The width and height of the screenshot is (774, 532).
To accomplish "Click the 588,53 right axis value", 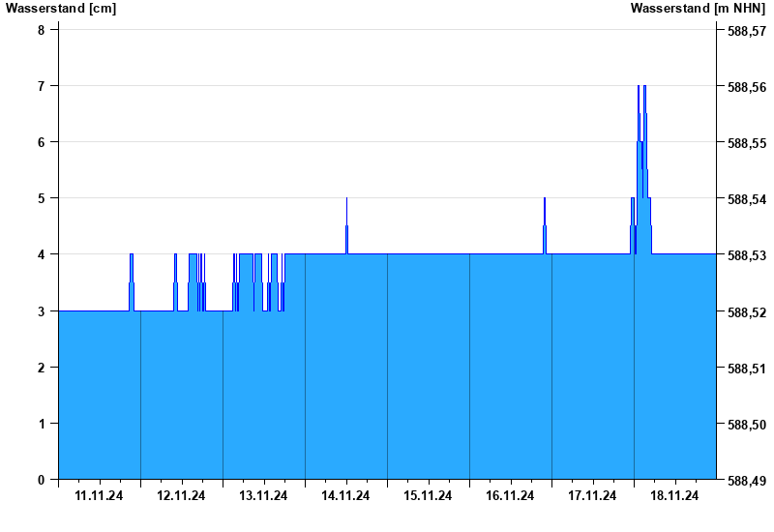I will pos(747,255).
